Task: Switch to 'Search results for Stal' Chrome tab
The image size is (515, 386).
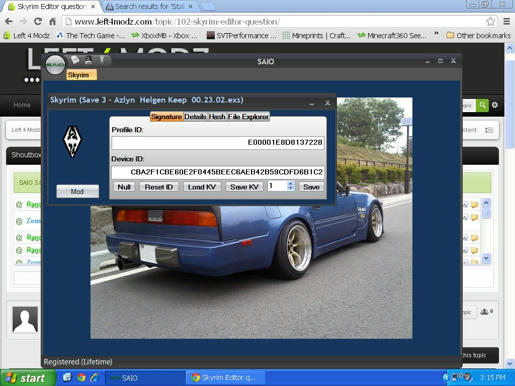Action: click(150, 7)
